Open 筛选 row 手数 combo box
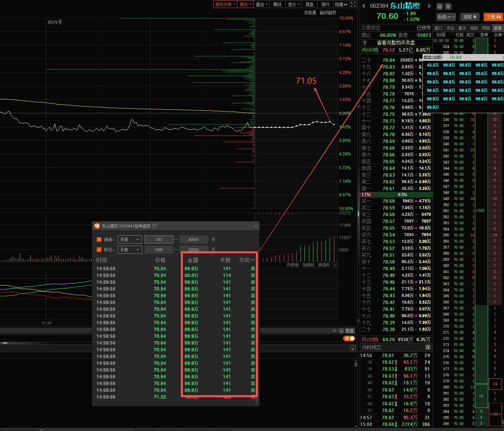 tap(129, 239)
